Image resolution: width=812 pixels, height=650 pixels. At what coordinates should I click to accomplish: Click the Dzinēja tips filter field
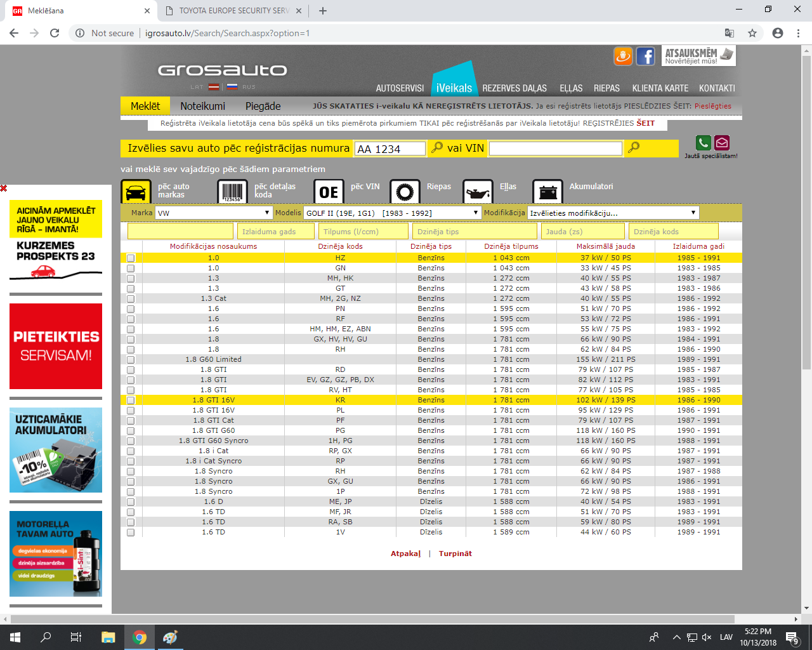coord(475,232)
